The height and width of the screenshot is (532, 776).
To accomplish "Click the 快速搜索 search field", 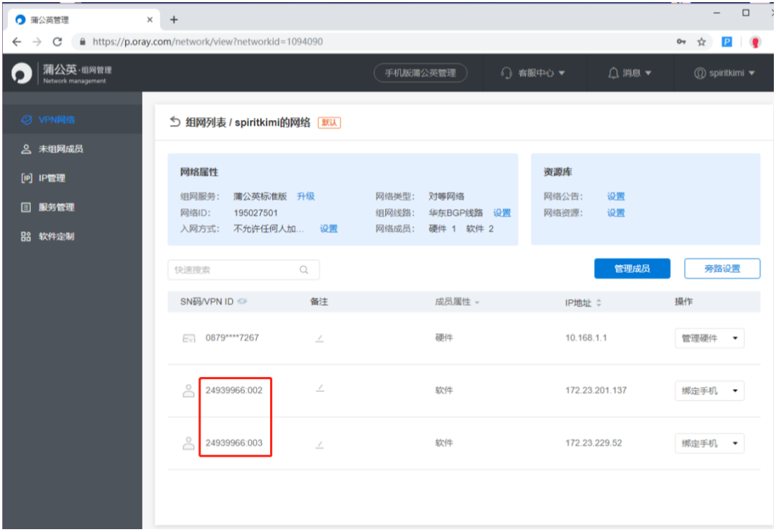I will pos(244,270).
